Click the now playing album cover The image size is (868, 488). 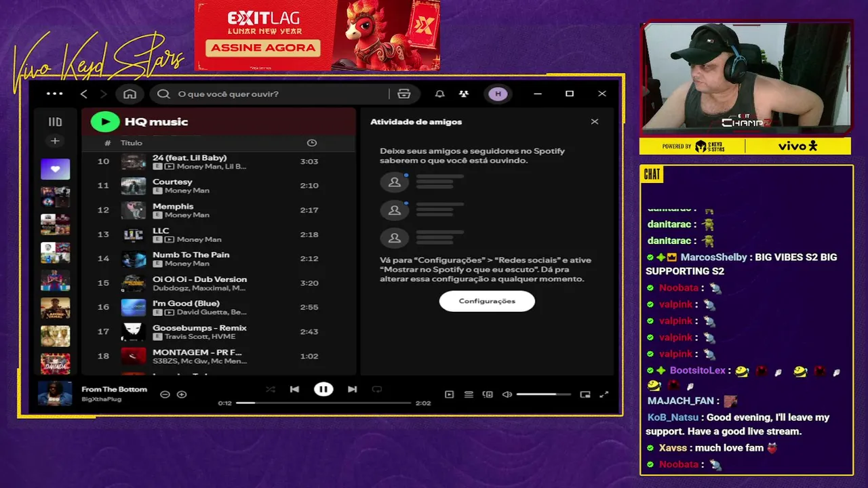tap(55, 393)
